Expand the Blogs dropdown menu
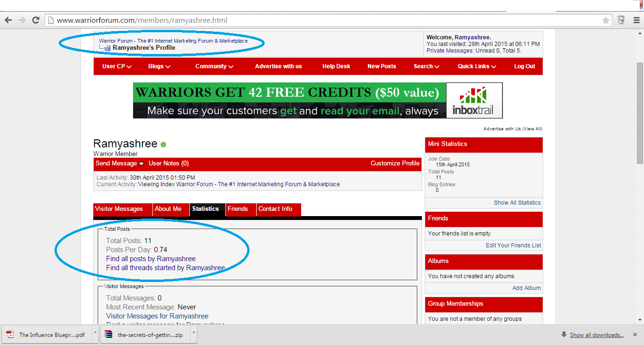This screenshot has height=345, width=644. click(x=159, y=66)
